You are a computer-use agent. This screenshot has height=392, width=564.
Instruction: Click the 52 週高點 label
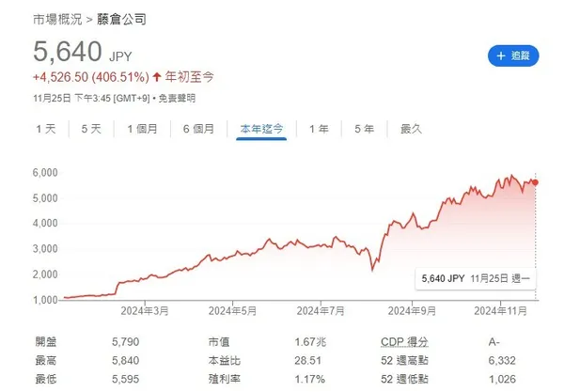point(404,360)
